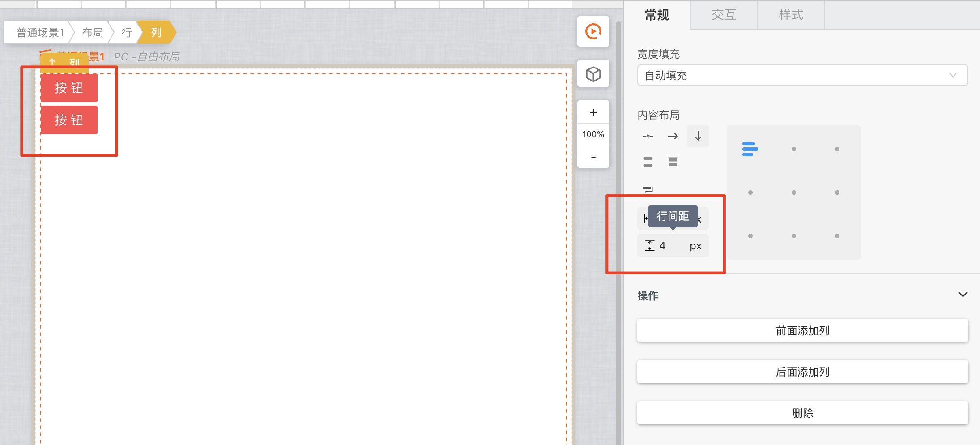Zoom out with the minus button
The width and height of the screenshot is (980, 445).
coord(593,157)
